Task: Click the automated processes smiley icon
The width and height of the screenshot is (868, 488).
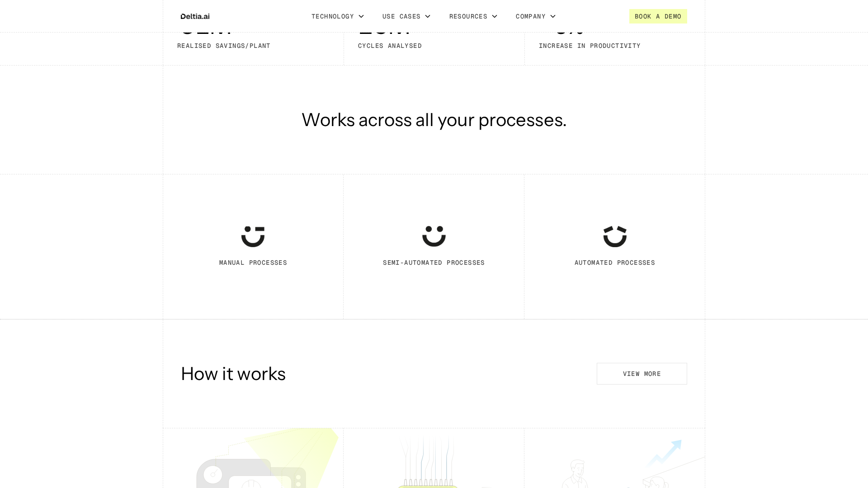Action: point(614,236)
